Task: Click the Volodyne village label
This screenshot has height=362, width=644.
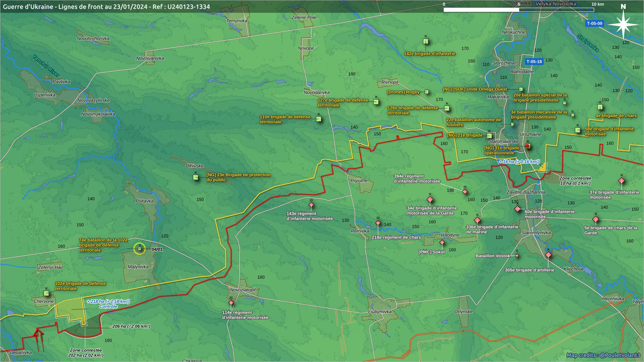Action: point(450,235)
